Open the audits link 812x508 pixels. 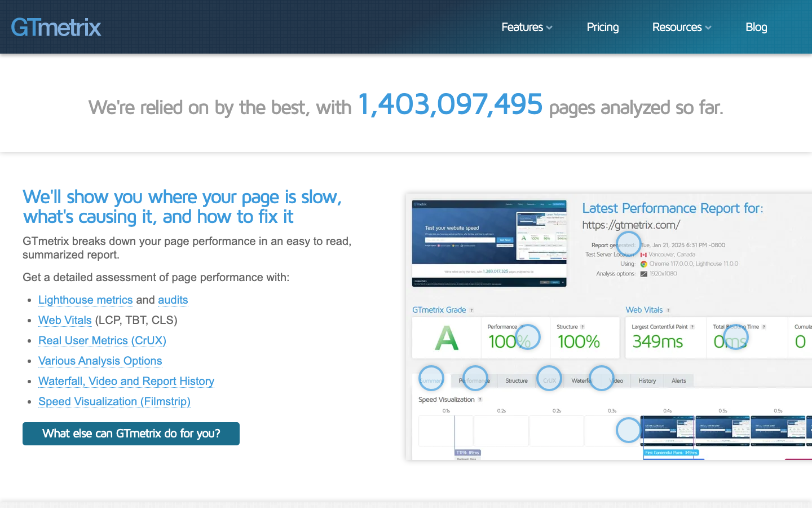click(x=173, y=300)
